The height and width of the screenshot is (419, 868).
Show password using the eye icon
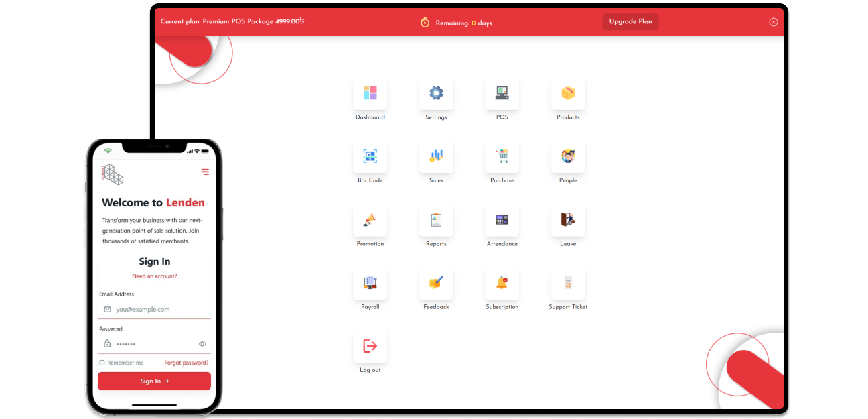(202, 344)
